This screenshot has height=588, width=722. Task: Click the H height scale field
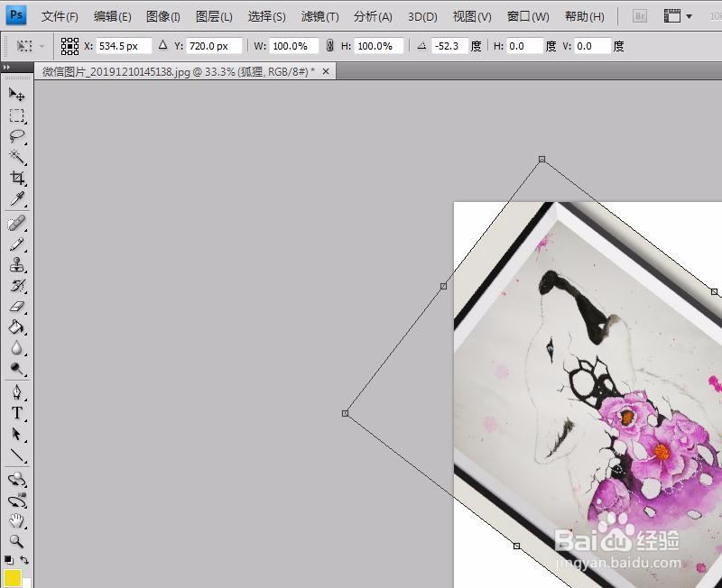point(379,46)
